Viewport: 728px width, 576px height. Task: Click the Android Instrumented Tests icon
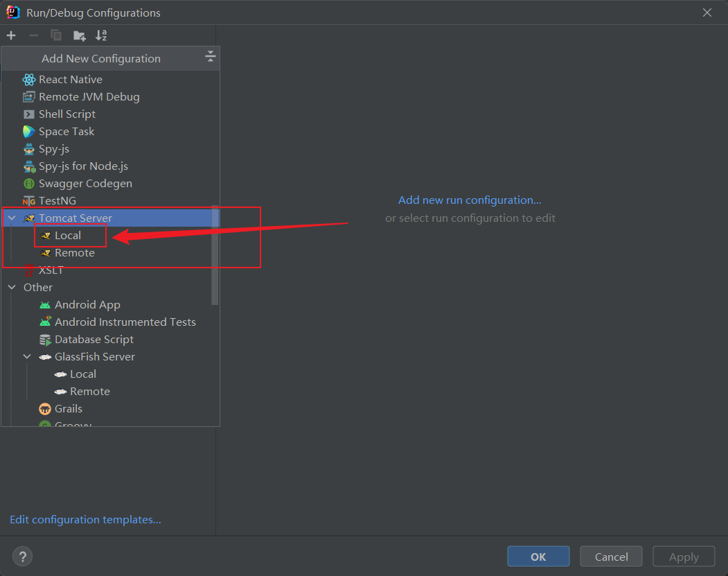click(45, 322)
